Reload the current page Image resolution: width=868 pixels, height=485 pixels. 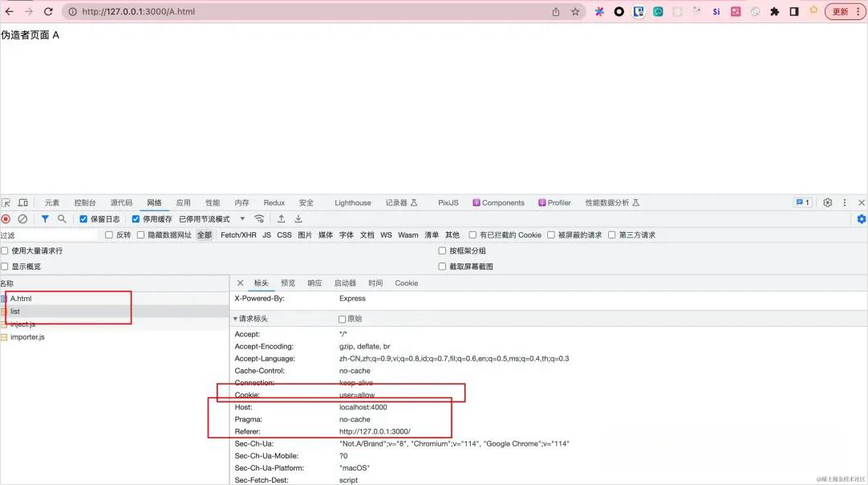[x=48, y=11]
